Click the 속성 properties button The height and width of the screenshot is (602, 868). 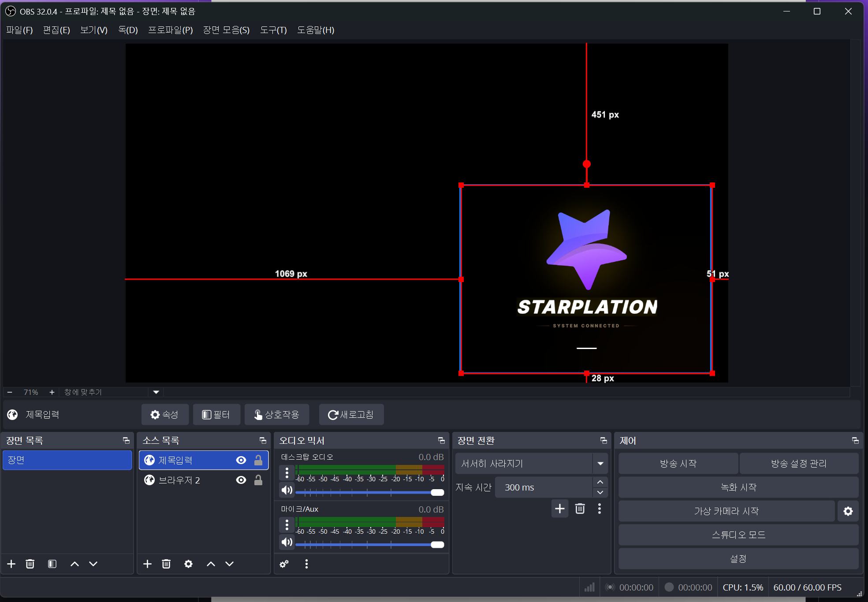[x=165, y=415]
